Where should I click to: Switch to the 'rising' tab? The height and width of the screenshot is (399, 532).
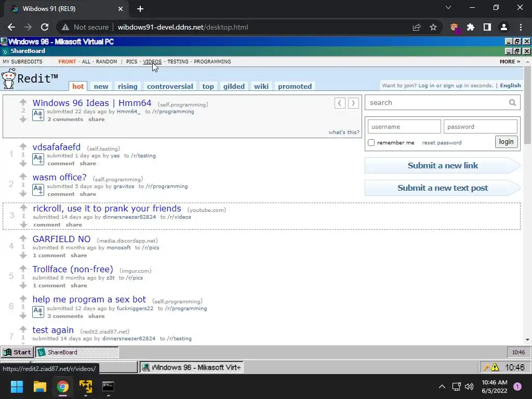pos(128,86)
